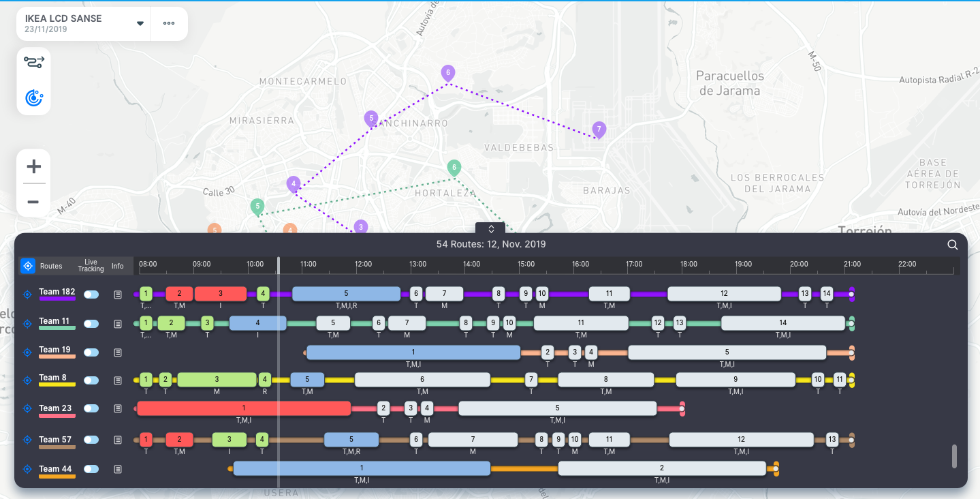Click the routes view icon in left toolbar
This screenshot has height=499, width=980.
click(x=33, y=63)
